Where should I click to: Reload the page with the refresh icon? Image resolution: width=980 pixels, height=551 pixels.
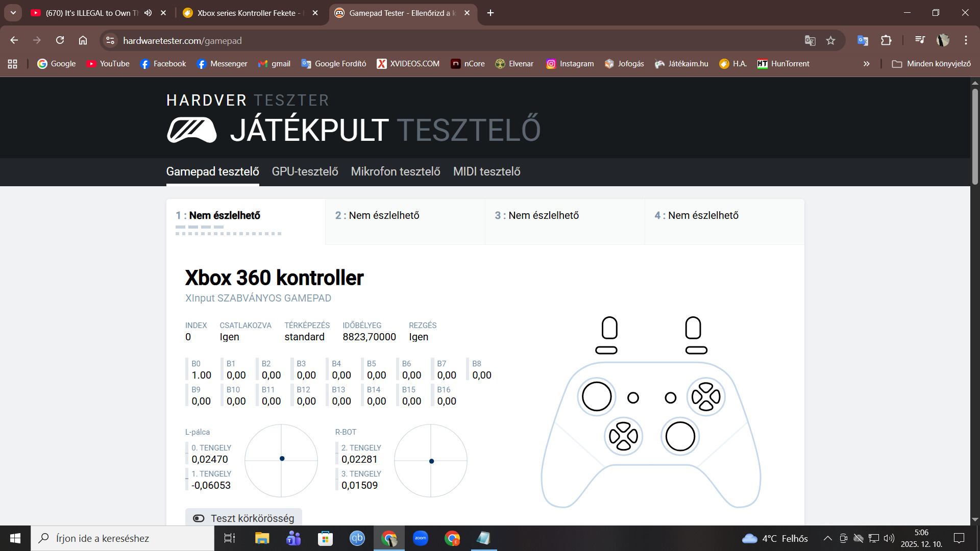point(60,40)
